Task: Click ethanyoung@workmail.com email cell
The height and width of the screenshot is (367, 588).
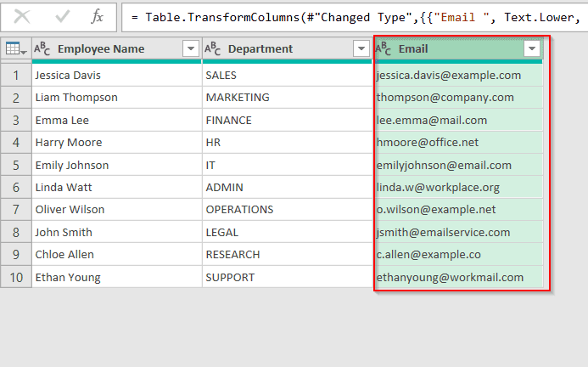Action: pos(458,277)
